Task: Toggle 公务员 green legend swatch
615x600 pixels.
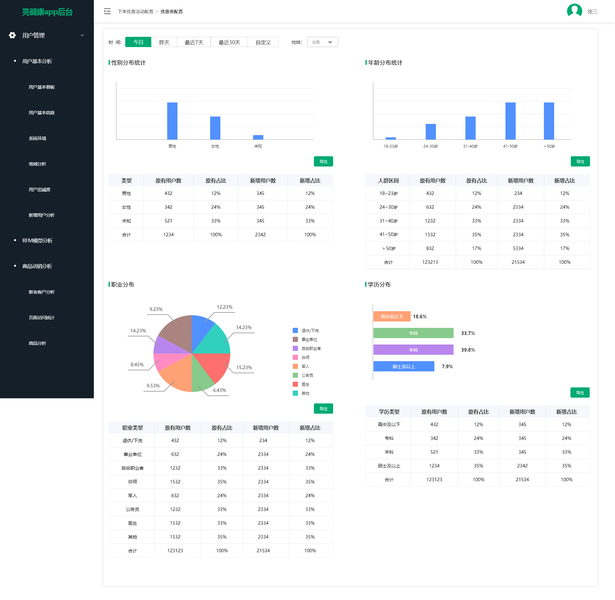Action: point(295,375)
